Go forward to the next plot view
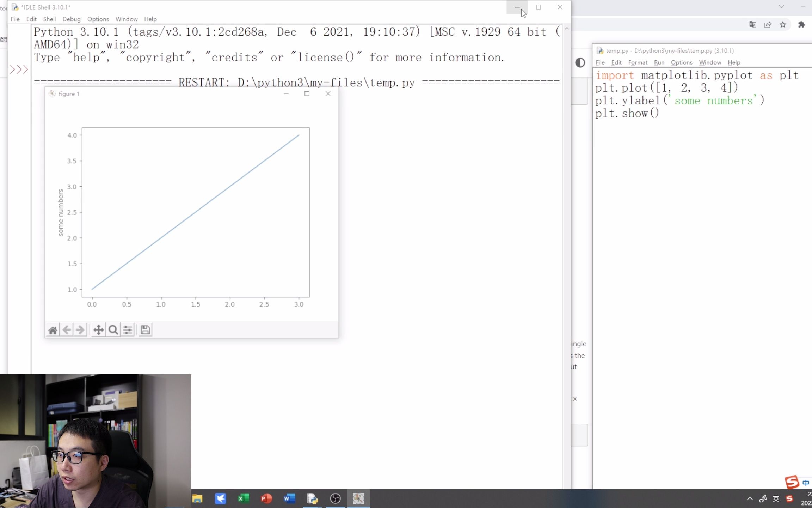Image resolution: width=812 pixels, height=508 pixels. point(80,329)
